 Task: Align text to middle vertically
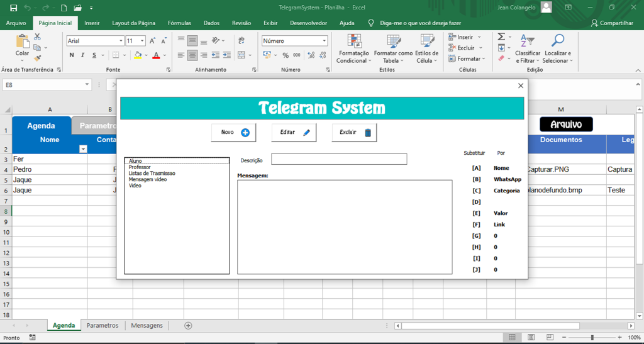[192, 40]
